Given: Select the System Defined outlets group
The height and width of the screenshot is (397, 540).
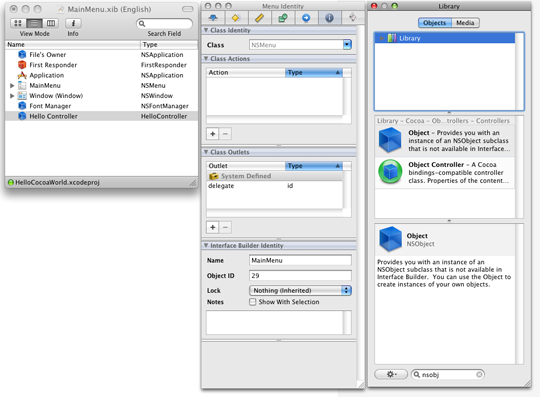Looking at the screenshot, I should coord(274,176).
